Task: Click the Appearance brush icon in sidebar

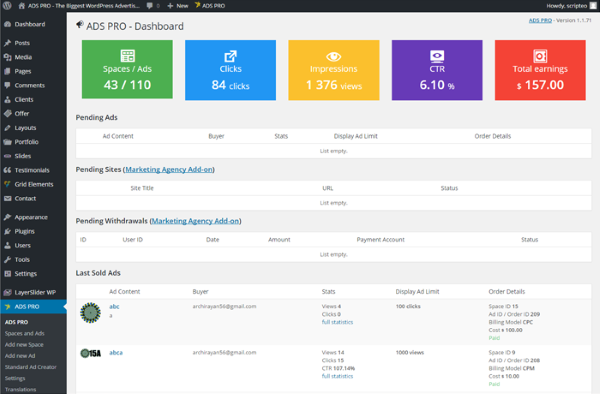Action: (x=7, y=217)
